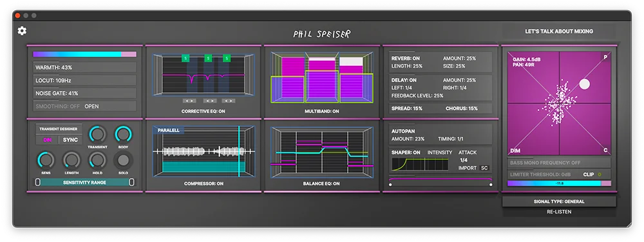Click the NOISE GATE: 41% field
Viewport: 644px width, 242px height.
click(84, 94)
